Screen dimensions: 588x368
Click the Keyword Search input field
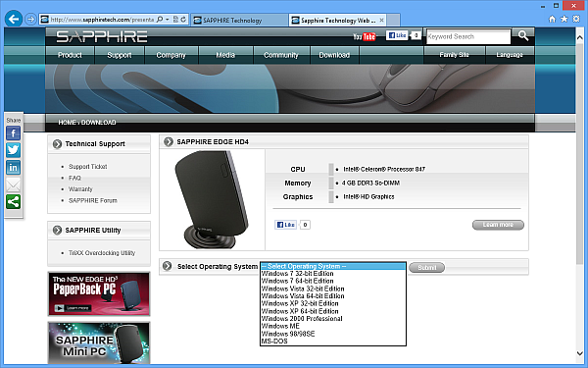(468, 36)
